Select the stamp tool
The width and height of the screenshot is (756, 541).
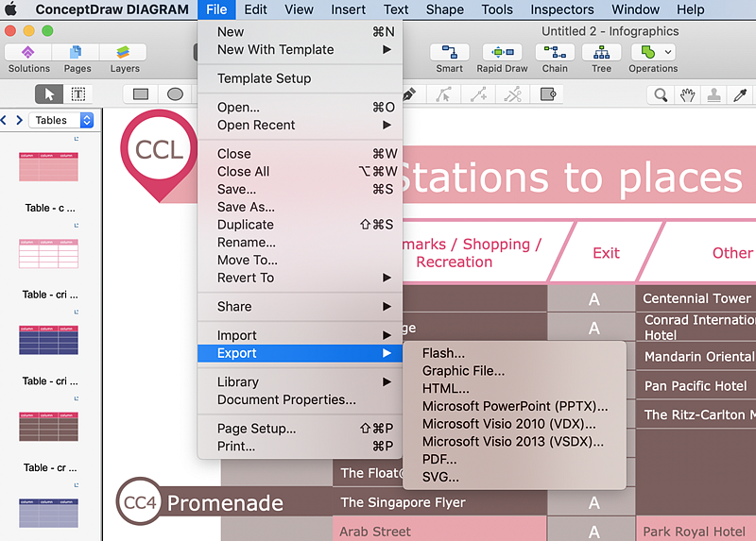point(714,95)
